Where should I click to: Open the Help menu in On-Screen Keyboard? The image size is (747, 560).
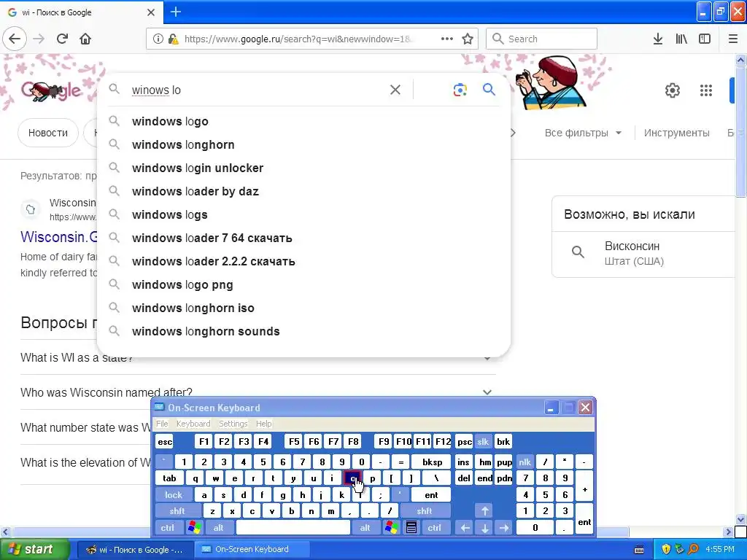tap(263, 424)
